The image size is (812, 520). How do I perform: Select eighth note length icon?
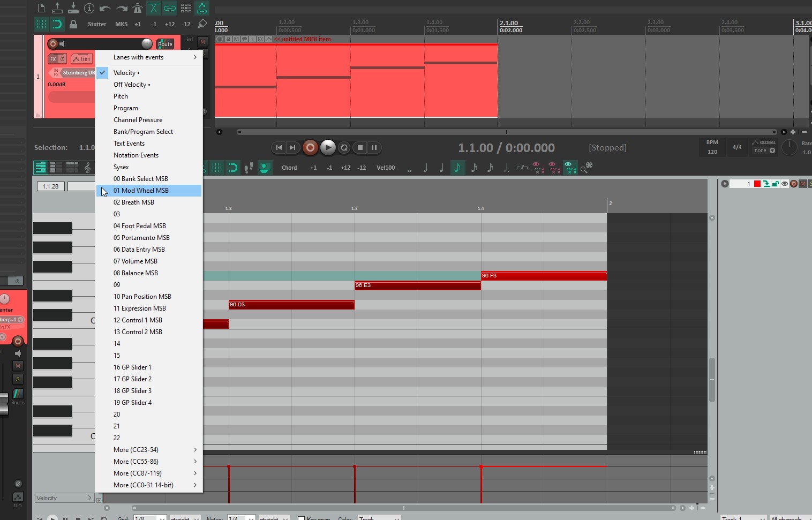[457, 168]
